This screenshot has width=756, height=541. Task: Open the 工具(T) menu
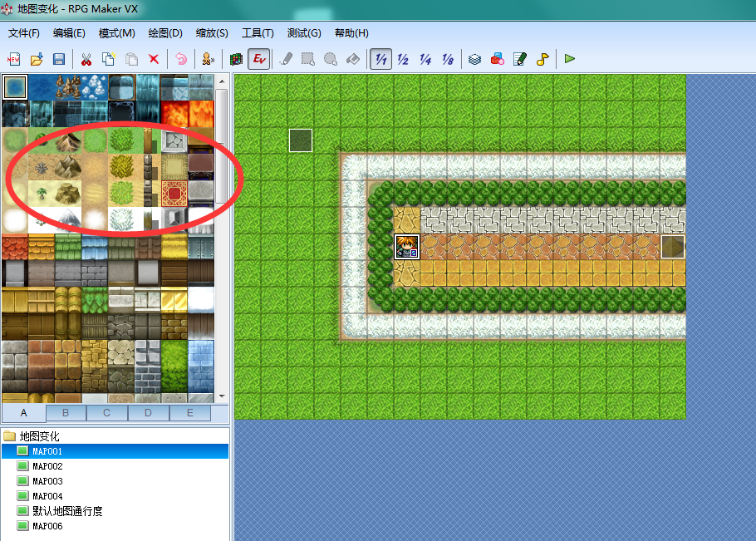coord(258,33)
